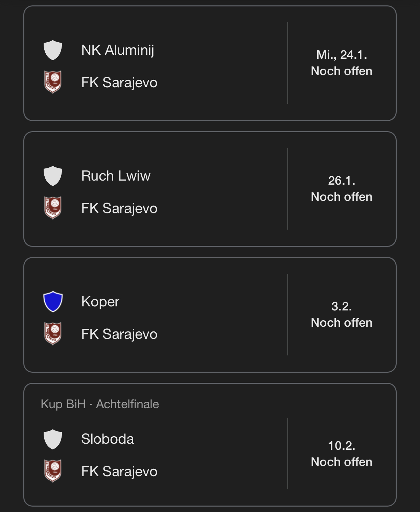The image size is (420, 512).
Task: Open the NK Aluminij team name
Action: pyautogui.click(x=118, y=50)
